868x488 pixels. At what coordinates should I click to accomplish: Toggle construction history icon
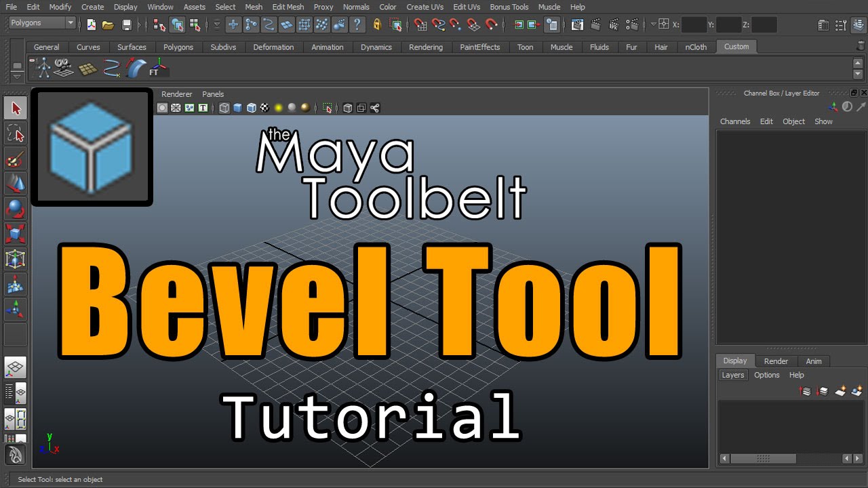point(552,25)
